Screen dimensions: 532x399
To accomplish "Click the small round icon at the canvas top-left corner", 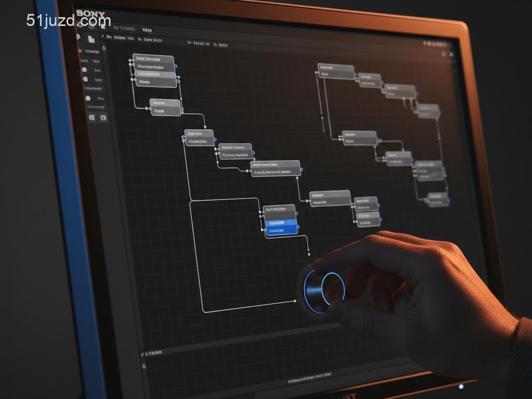I will [104, 48].
